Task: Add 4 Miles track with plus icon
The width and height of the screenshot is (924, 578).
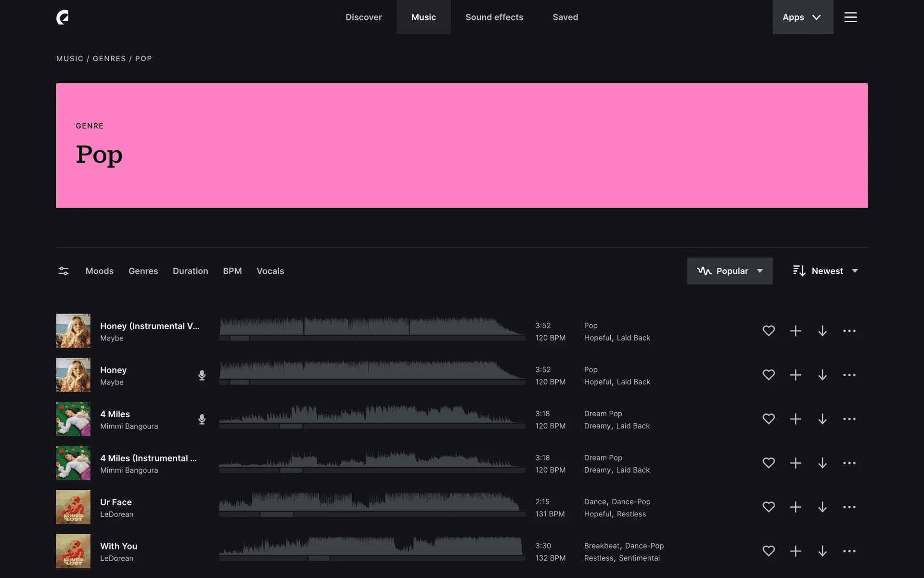Action: (796, 419)
